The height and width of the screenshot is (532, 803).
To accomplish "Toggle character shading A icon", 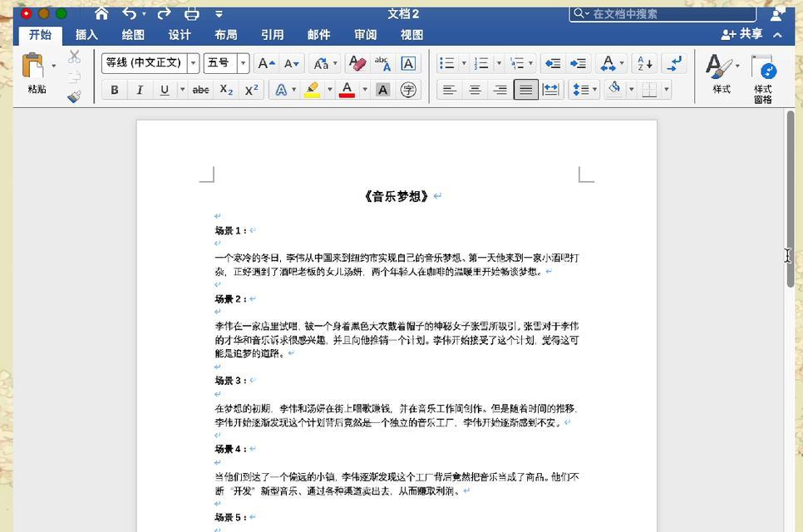I will point(382,90).
